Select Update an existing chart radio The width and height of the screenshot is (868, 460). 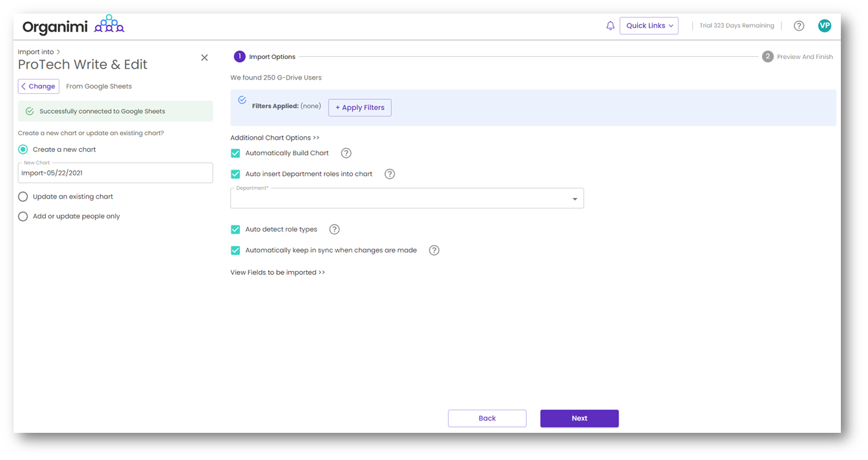click(23, 197)
